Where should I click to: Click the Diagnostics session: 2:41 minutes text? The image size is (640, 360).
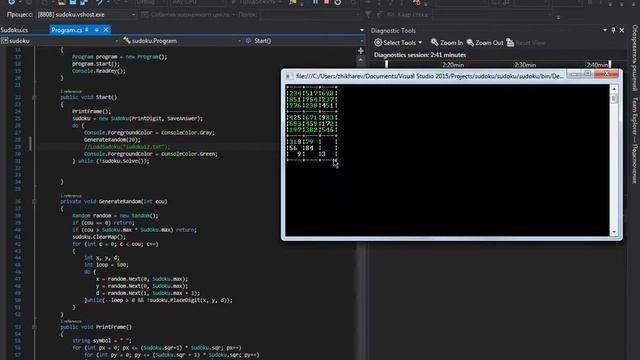(x=420, y=55)
